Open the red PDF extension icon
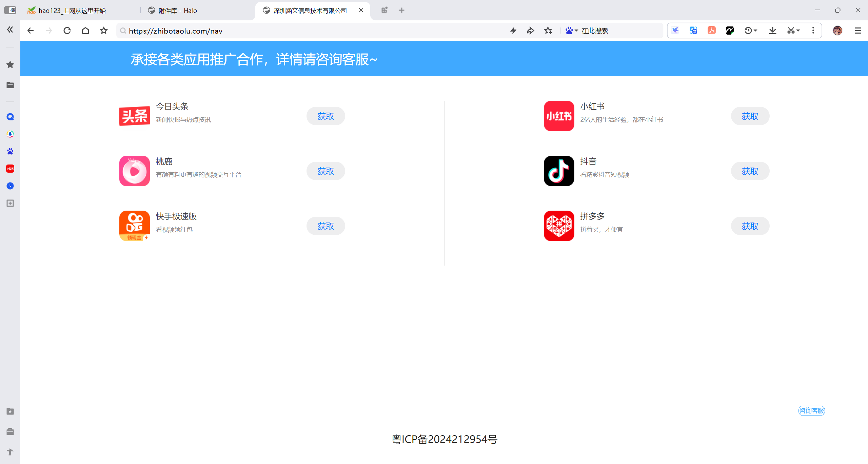Viewport: 868px width, 464px height. [x=712, y=31]
